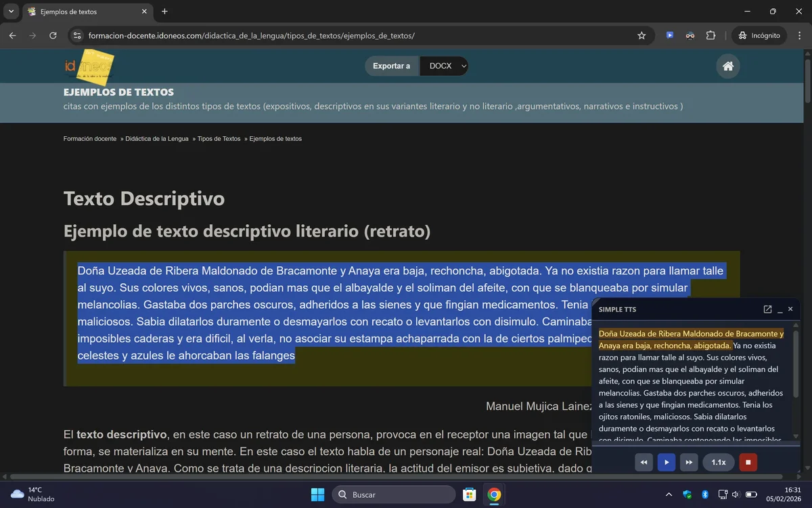
Task: Click the Exportar a button
Action: point(392,66)
